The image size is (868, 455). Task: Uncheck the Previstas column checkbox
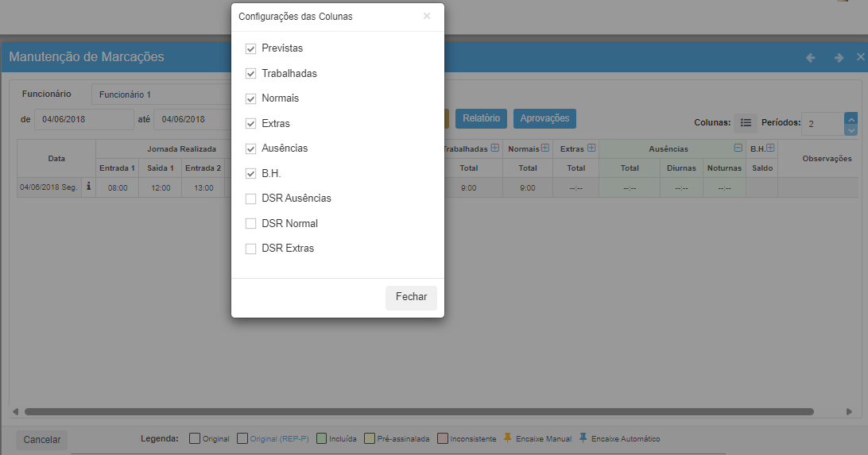[251, 48]
